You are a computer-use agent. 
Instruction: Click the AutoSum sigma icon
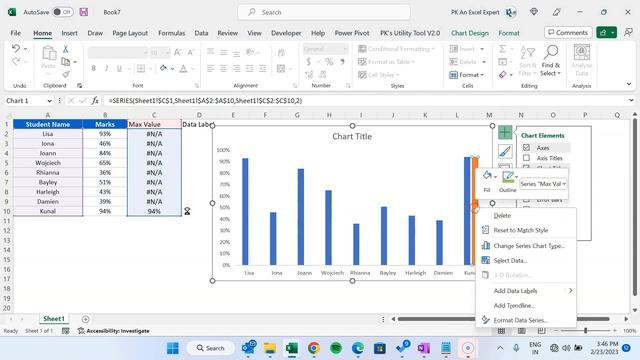(502, 49)
